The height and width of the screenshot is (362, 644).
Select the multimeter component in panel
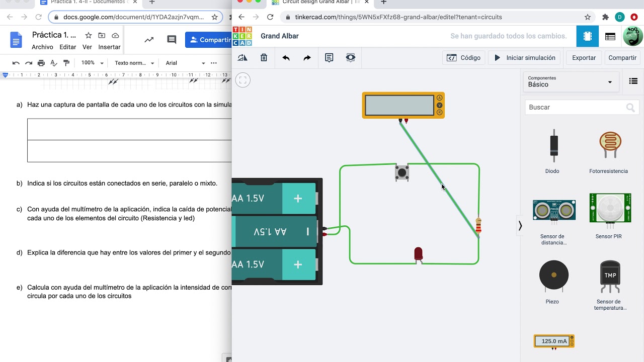[x=554, y=341]
